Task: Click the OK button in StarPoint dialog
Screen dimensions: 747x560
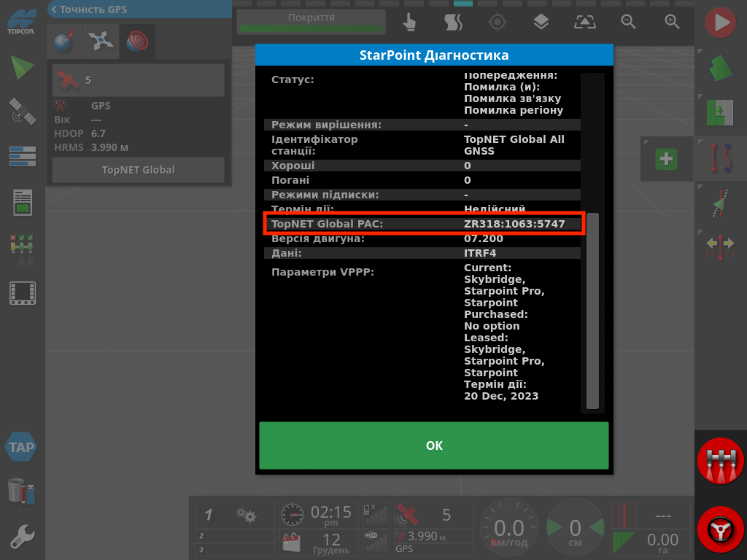Action: 433,446
